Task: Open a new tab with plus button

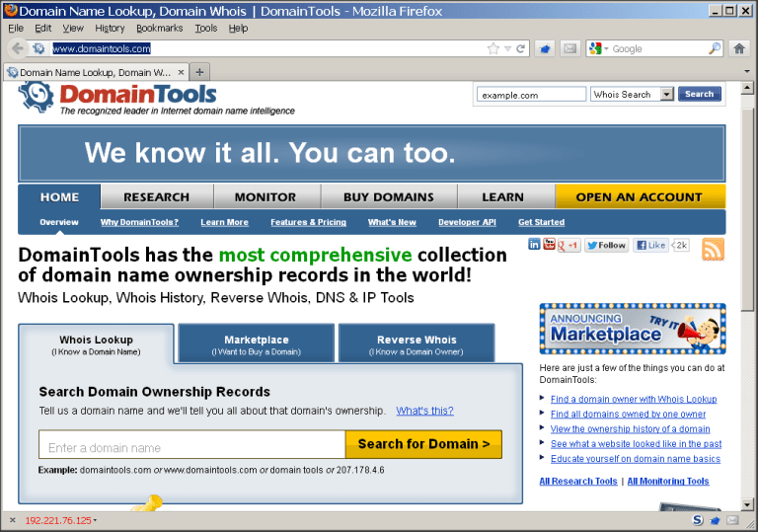Action: click(199, 72)
